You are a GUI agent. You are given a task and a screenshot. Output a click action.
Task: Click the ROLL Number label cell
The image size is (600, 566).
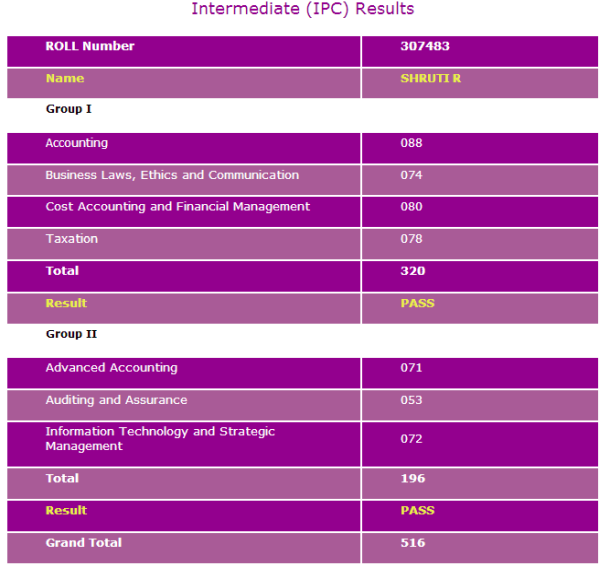(x=90, y=47)
